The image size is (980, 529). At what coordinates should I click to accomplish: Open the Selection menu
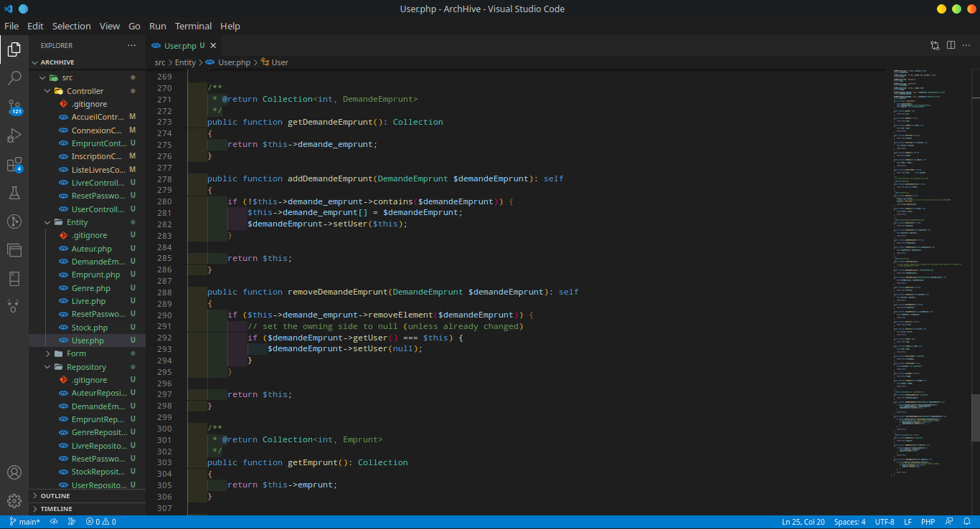click(x=71, y=26)
